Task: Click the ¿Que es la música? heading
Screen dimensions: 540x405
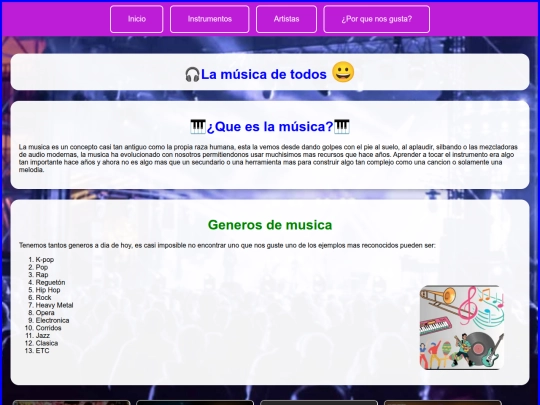Action: (270, 126)
